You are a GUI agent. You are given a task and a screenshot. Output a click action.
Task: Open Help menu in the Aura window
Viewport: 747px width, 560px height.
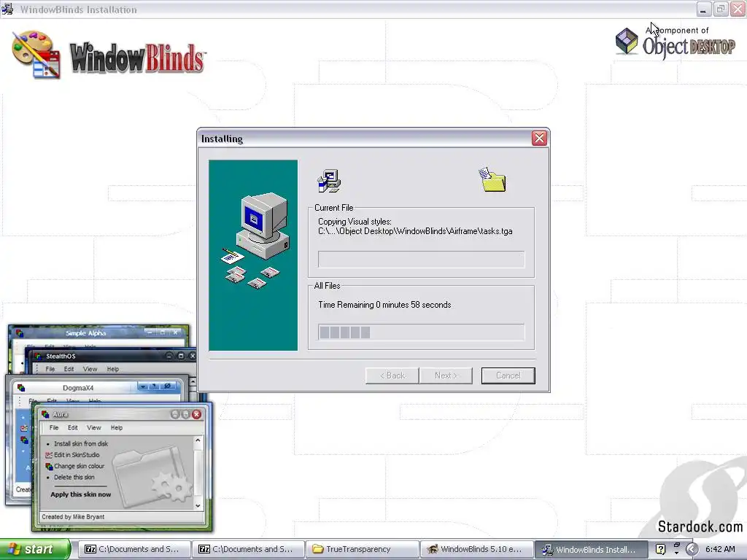click(117, 427)
